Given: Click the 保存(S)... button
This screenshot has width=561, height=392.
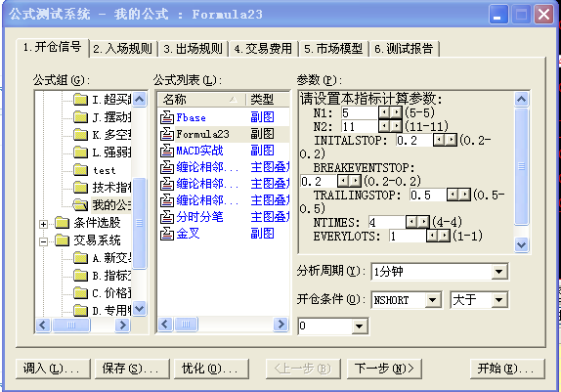Looking at the screenshot, I should pos(132,369).
